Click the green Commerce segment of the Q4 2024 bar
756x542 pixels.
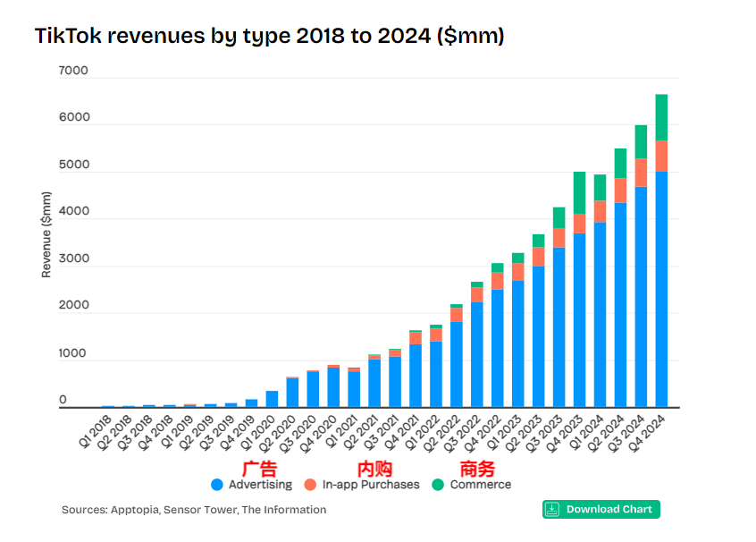coord(661,118)
